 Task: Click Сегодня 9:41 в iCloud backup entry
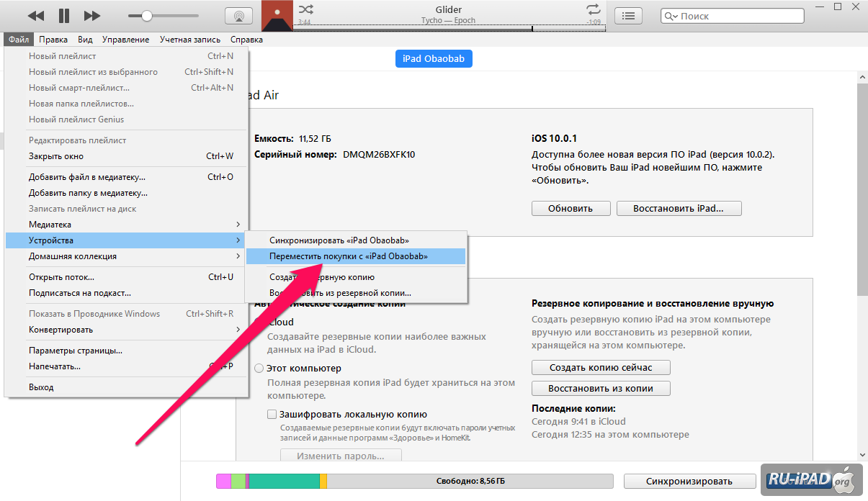578,421
